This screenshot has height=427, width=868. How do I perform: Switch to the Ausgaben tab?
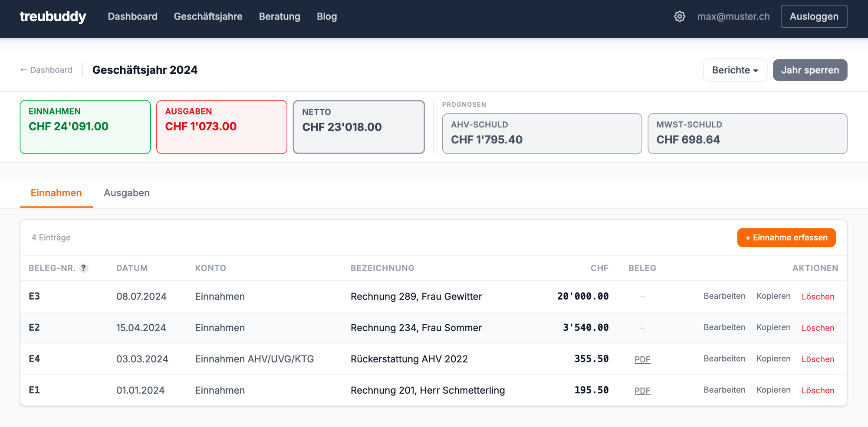click(127, 193)
